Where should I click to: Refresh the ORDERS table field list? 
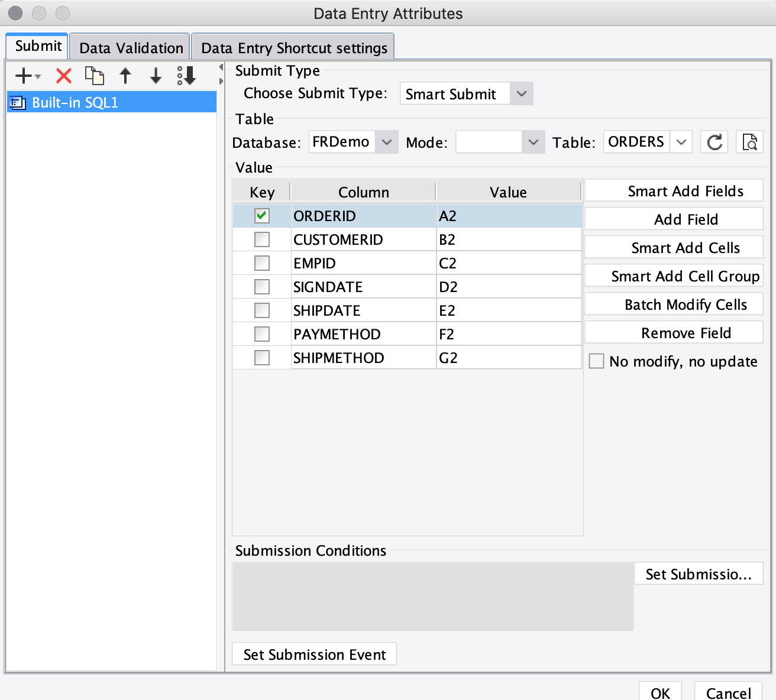click(x=714, y=142)
